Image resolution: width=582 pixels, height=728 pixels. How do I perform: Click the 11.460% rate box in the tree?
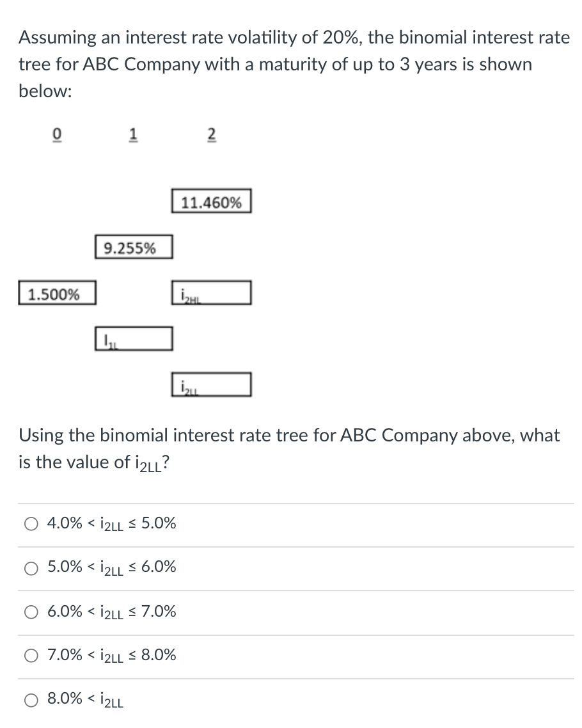(x=212, y=202)
